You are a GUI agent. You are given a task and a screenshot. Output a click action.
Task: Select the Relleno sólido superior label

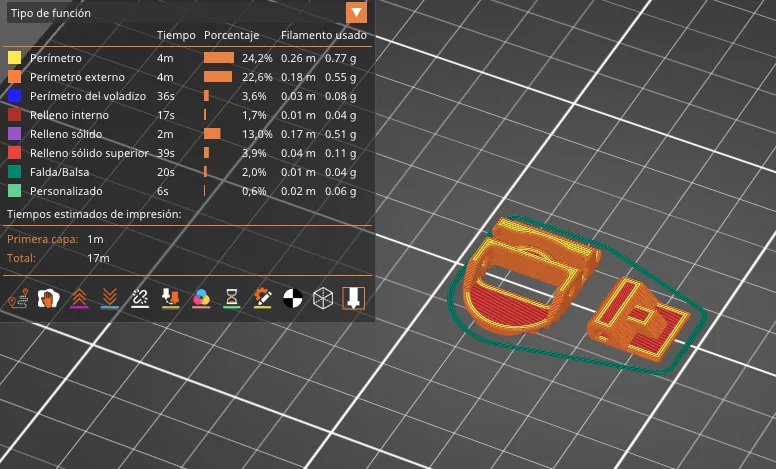click(x=89, y=153)
